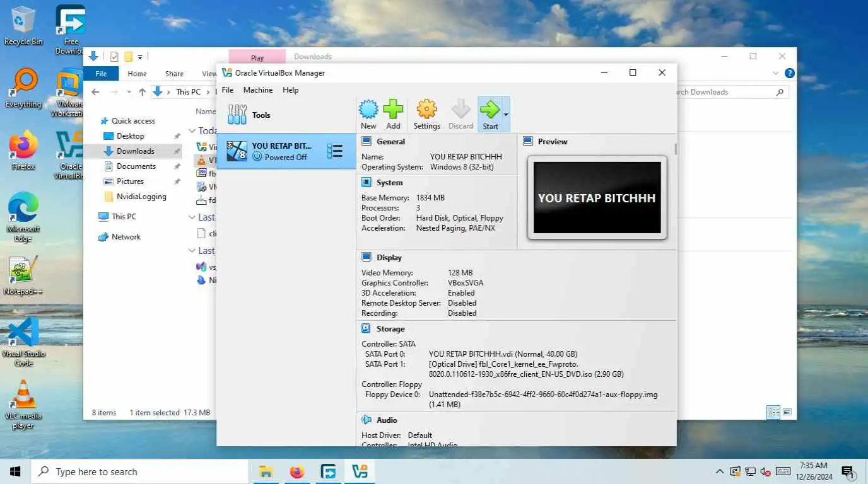Switch Explorer to large icons view

[787, 412]
